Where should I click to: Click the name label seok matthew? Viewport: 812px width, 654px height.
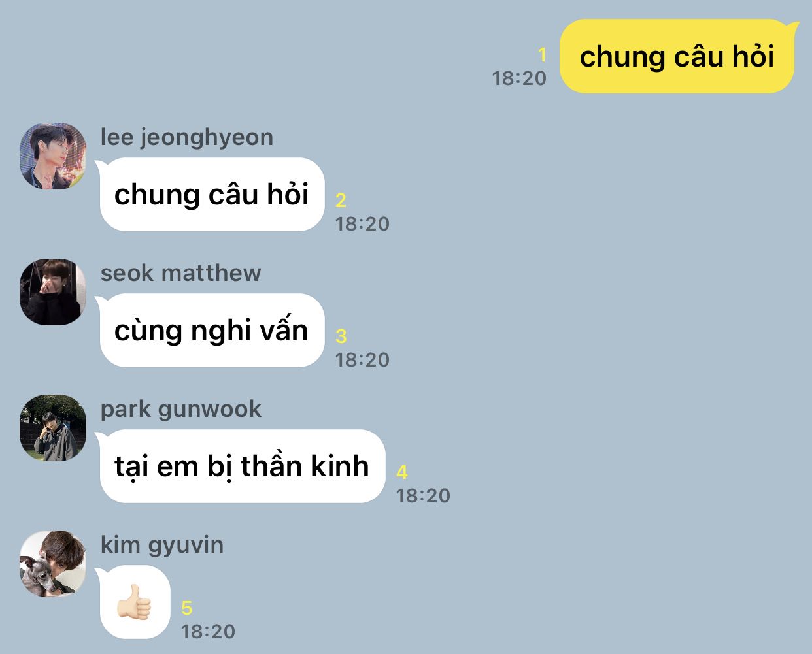click(180, 273)
